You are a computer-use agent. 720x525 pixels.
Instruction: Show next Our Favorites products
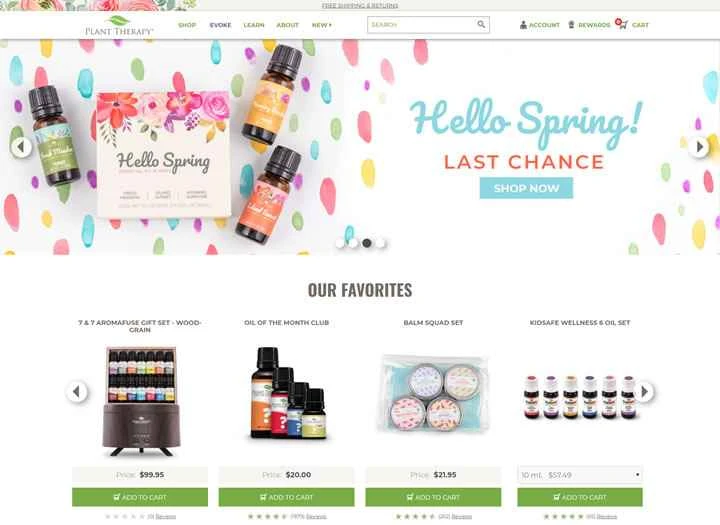click(x=644, y=392)
